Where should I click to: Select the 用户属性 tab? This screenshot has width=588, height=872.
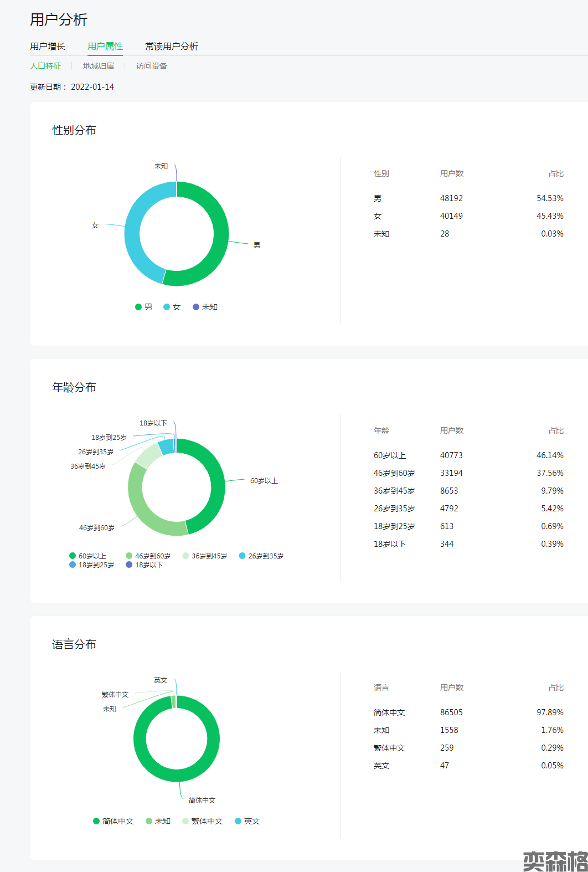point(105,46)
